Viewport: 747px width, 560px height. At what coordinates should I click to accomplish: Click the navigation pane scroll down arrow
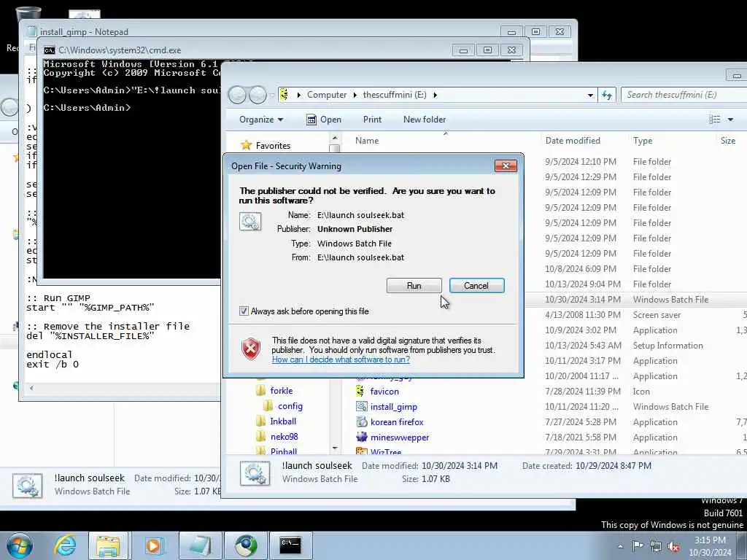coord(334,448)
